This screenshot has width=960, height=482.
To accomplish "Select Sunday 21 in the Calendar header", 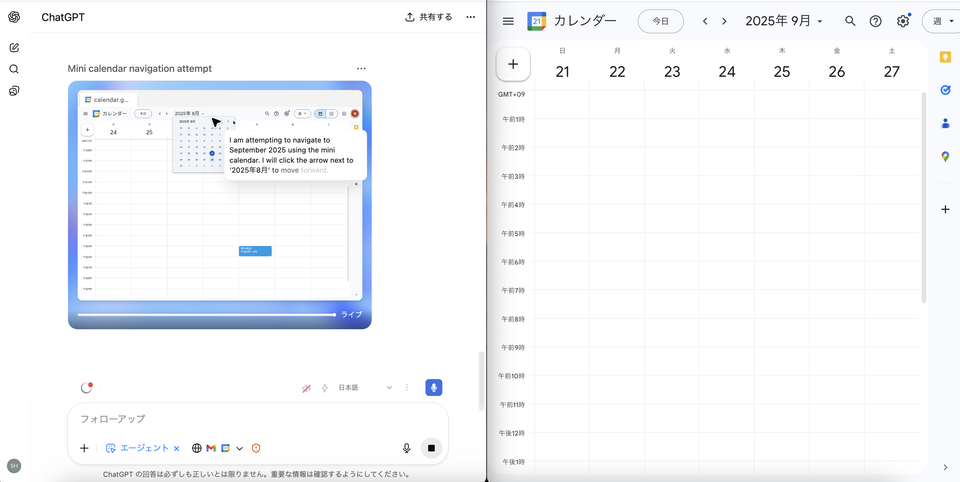I will pyautogui.click(x=562, y=72).
